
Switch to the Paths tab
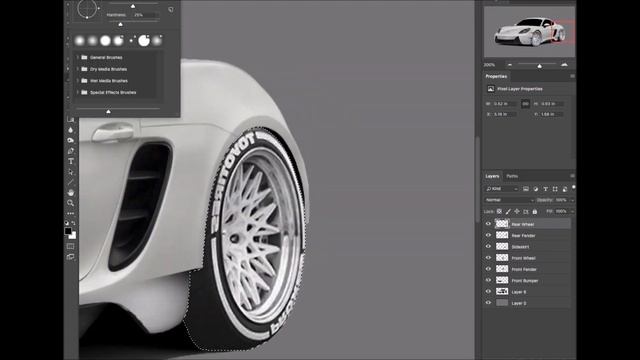point(512,176)
